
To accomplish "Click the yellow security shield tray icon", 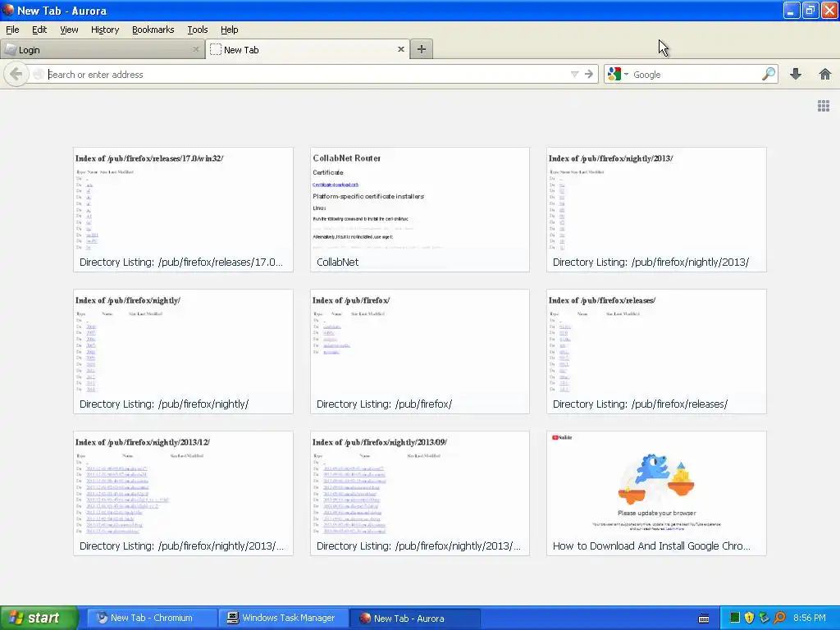I will pos(750,618).
